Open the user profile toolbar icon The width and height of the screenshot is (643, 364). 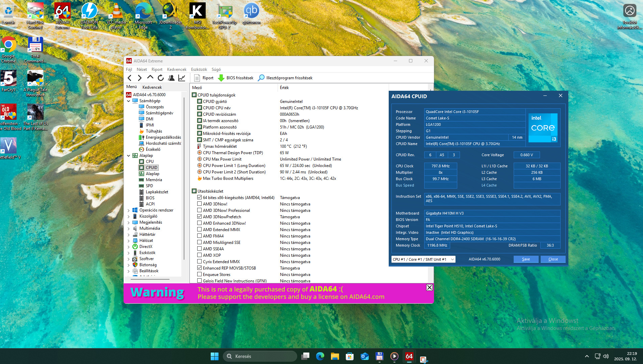pos(171,78)
